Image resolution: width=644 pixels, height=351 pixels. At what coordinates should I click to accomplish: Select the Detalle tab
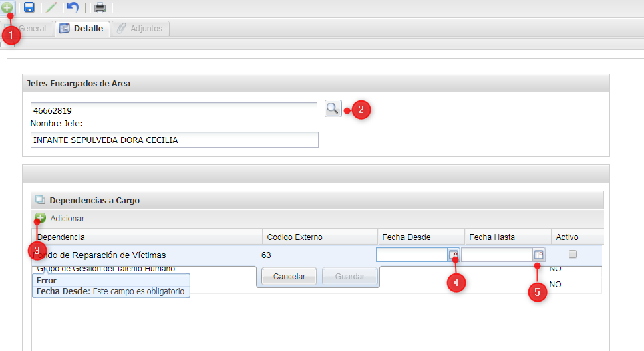pos(82,29)
